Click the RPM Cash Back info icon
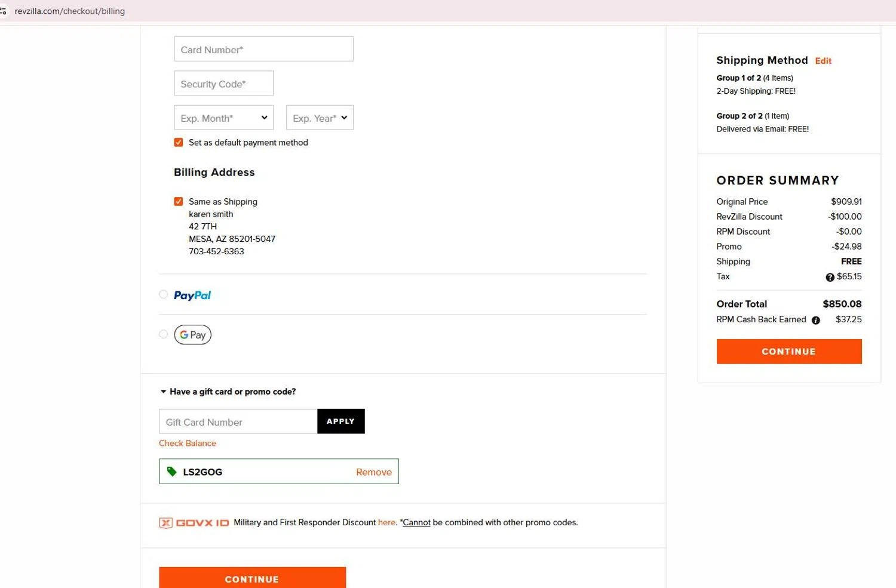Image resolution: width=896 pixels, height=588 pixels. coord(816,320)
